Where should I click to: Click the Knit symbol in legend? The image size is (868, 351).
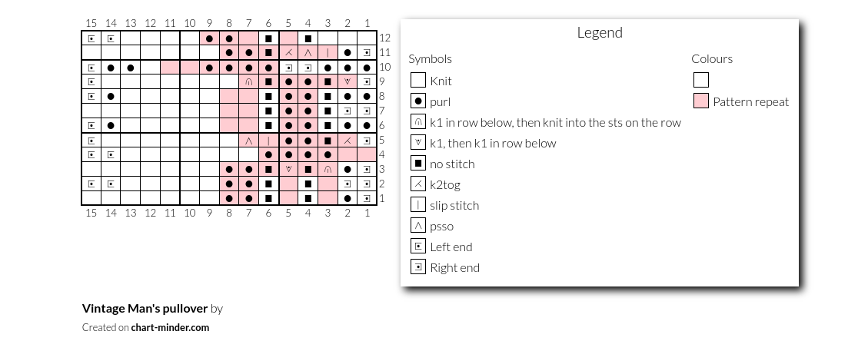(418, 81)
